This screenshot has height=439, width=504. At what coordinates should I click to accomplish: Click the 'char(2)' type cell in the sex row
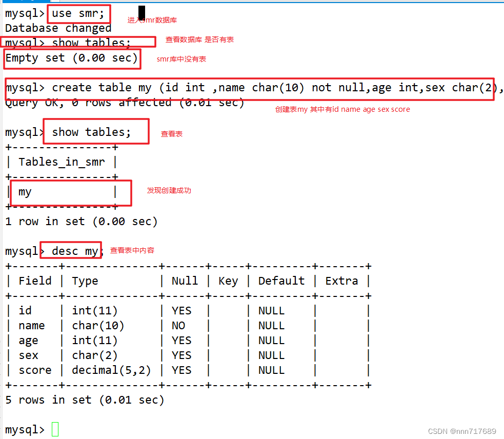pos(95,355)
